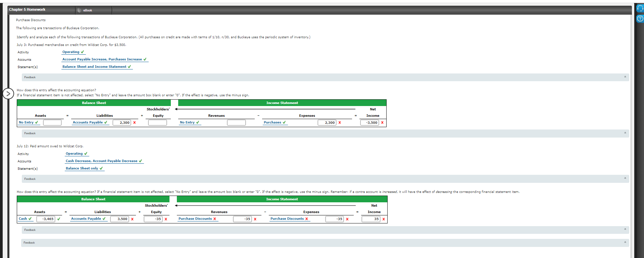Open the Balance Sheet and Income Statement dropdown
The height and width of the screenshot is (258, 644).
tap(97, 67)
